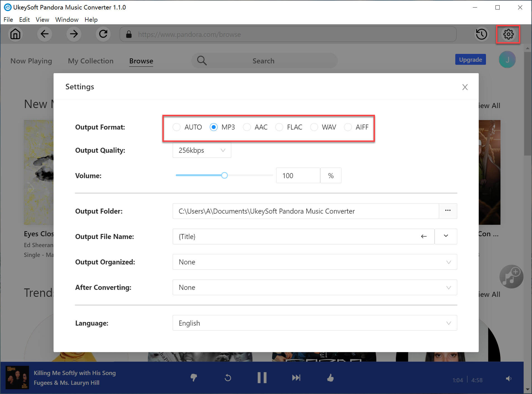
Task: Open conversion history clock icon
Action: (x=482, y=34)
